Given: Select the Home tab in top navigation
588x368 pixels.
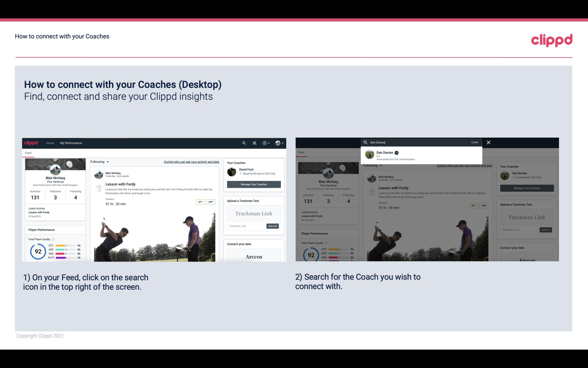Looking at the screenshot, I should [50, 143].
